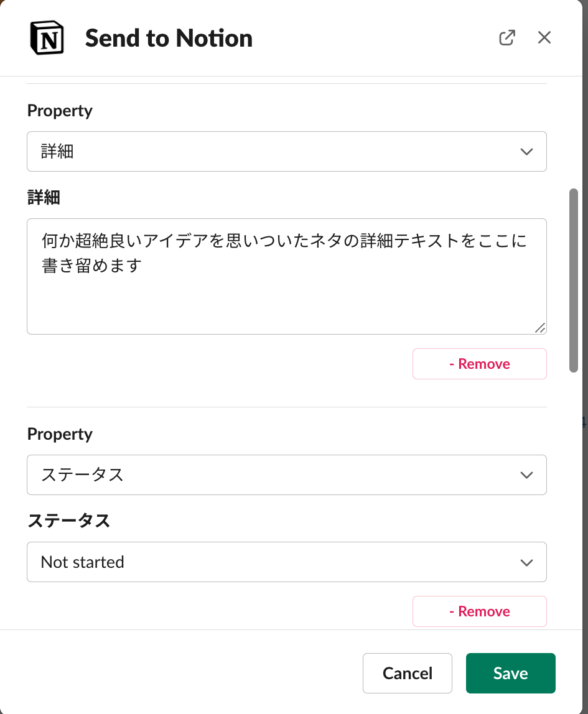
Task: Click the chevron on the ステータス Property selector
Action: pos(526,475)
